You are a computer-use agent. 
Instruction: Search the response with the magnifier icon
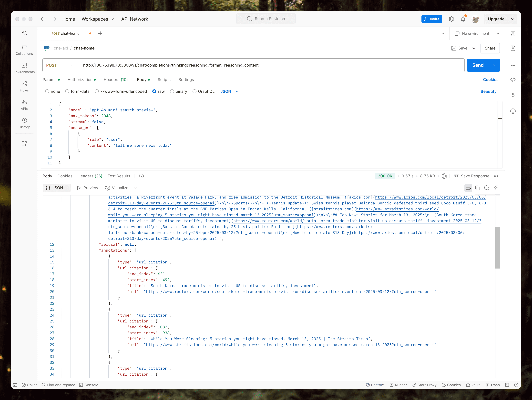coord(487,188)
